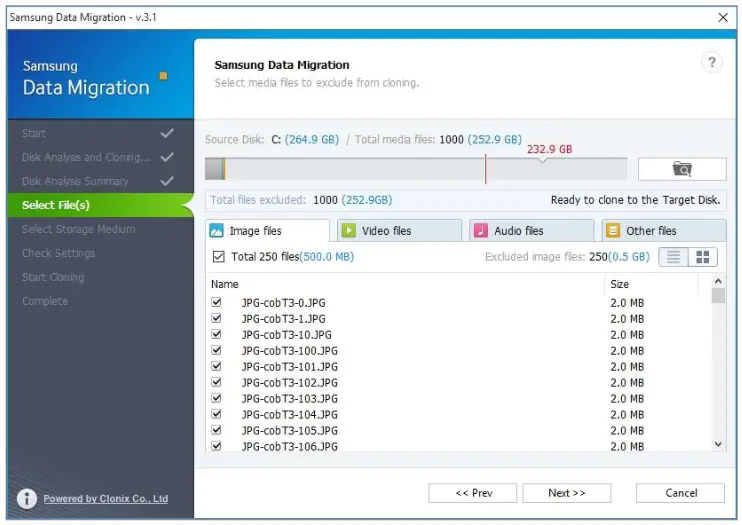Uncheck JPG-cobT3-104.JPG checkbox
Viewport: 742px width, 525px height.
click(x=216, y=414)
